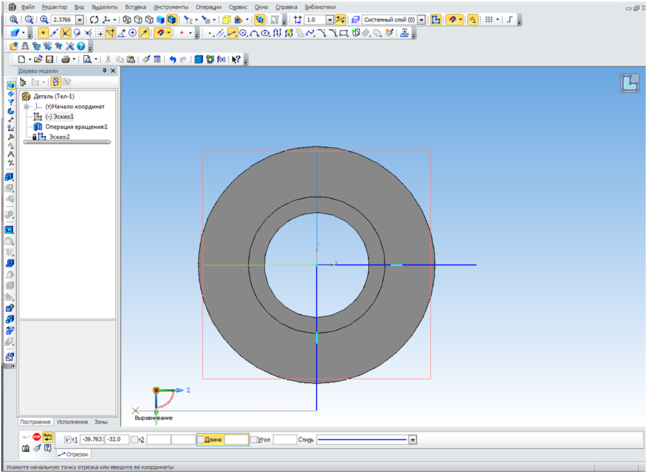Click the Длина length input field

pyautogui.click(x=236, y=440)
